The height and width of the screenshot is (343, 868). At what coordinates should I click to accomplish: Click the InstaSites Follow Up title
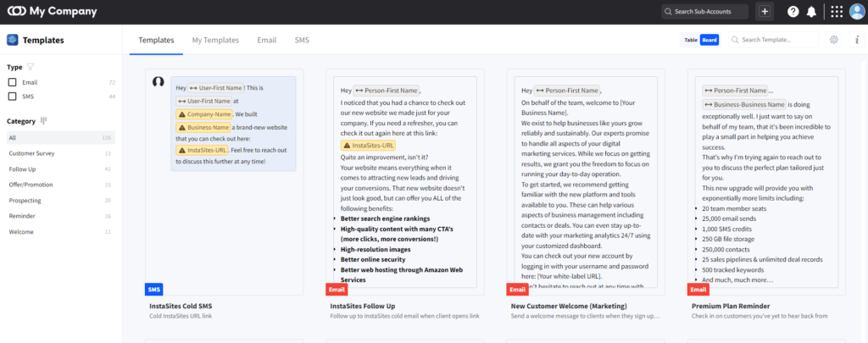coord(363,306)
